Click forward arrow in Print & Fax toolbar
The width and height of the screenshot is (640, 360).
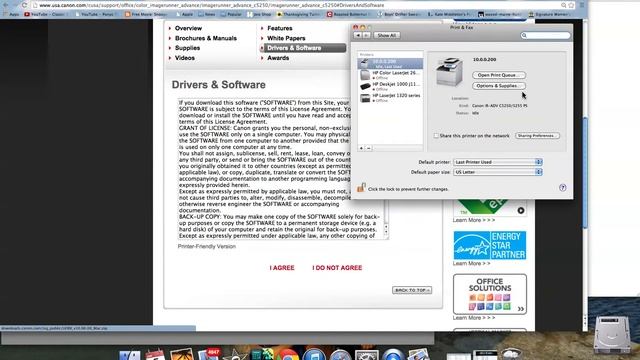367,36
